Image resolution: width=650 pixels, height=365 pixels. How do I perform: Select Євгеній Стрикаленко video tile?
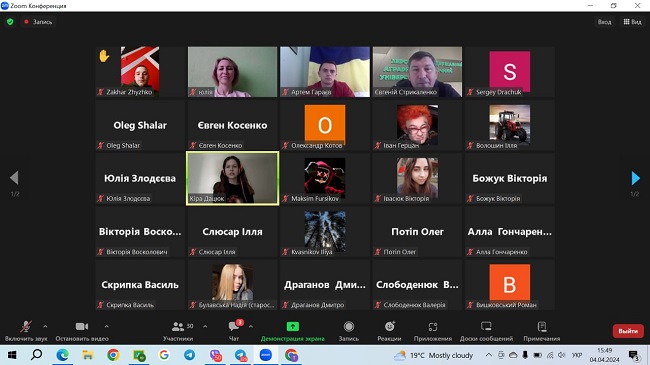[417, 72]
